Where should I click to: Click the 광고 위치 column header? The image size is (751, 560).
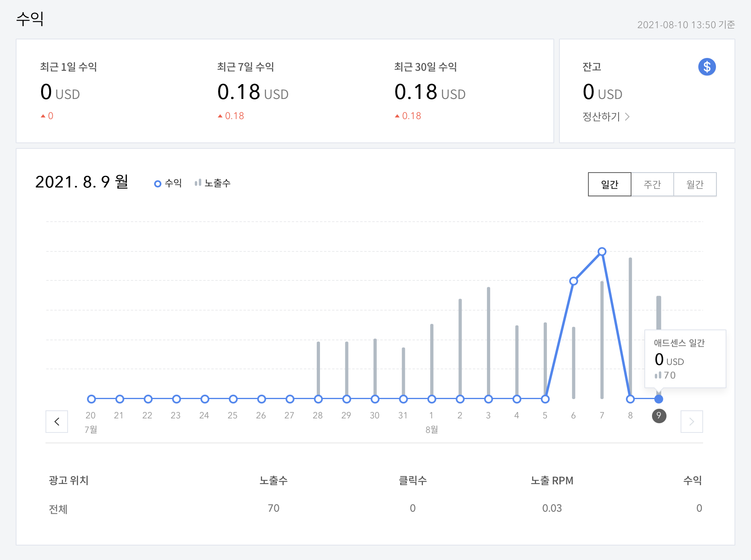(68, 480)
